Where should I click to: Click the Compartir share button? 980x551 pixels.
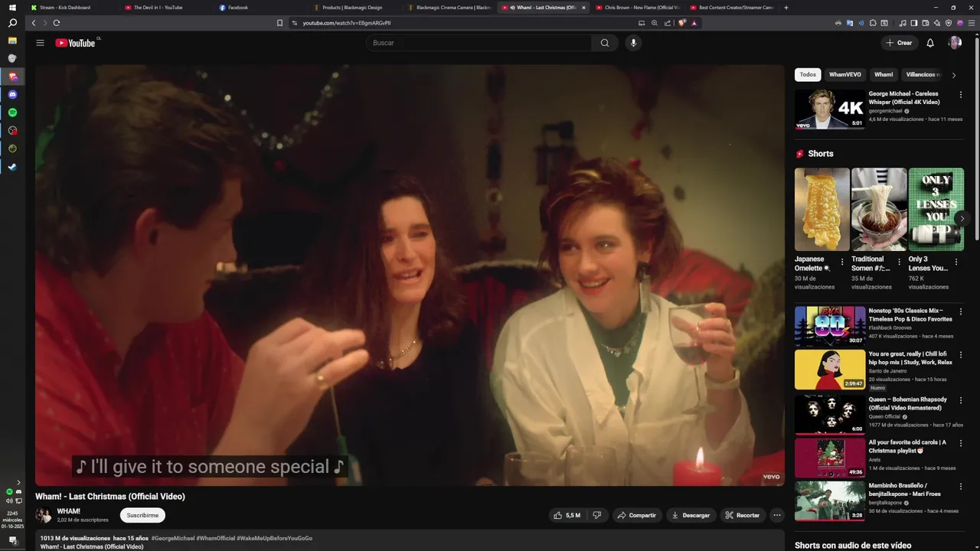pos(637,515)
